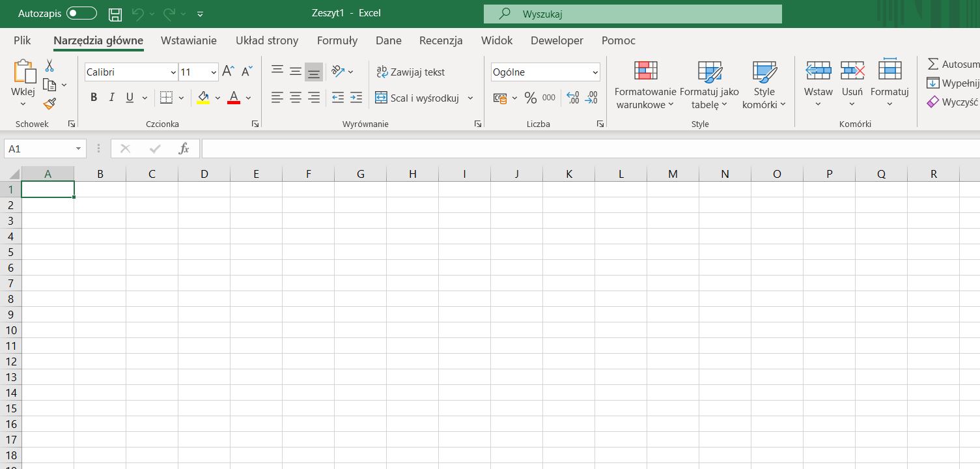Screen dimensions: 980x469
Task: Open the Ogólne number format dropdown
Action: (x=595, y=72)
